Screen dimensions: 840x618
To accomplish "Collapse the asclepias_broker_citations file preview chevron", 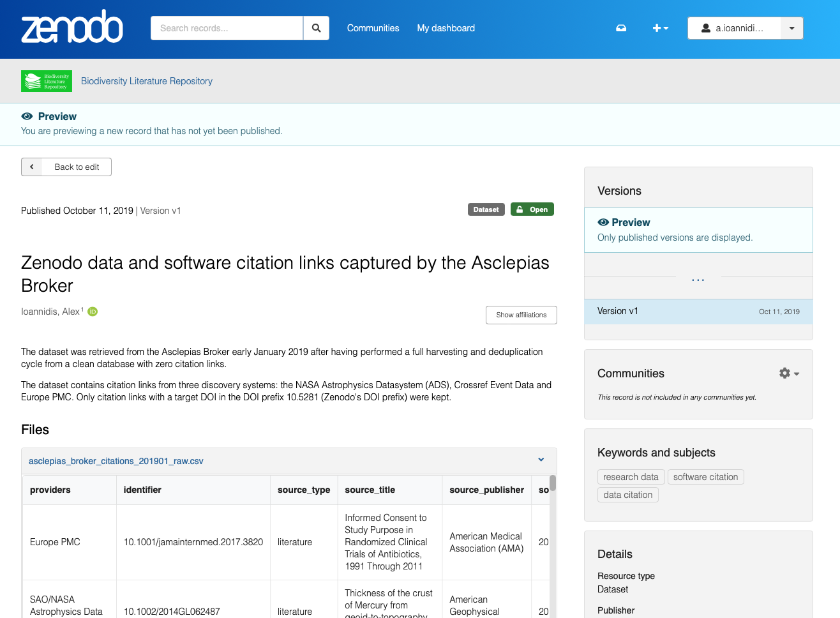I will pos(541,460).
